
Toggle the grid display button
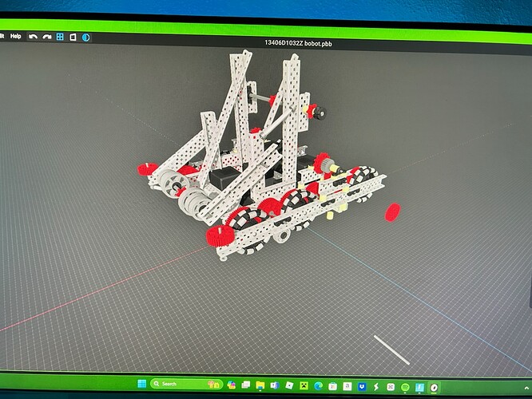click(x=60, y=37)
